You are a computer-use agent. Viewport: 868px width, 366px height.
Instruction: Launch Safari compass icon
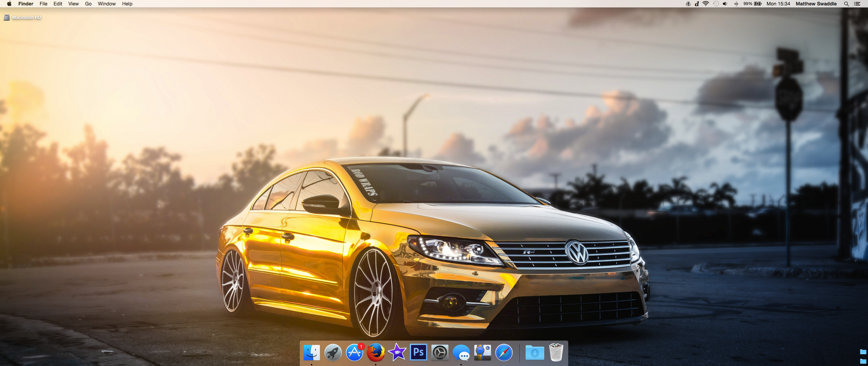coord(504,352)
